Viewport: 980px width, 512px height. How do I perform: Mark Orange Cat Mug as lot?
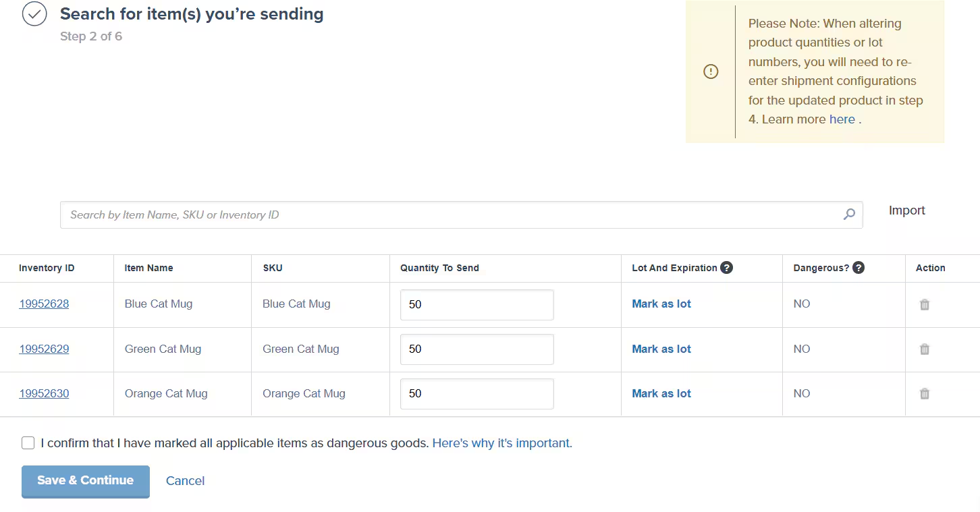pos(661,393)
